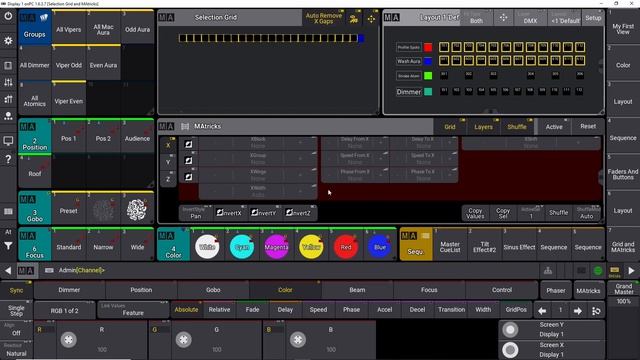Open the settings gear menu

click(x=8, y=41)
